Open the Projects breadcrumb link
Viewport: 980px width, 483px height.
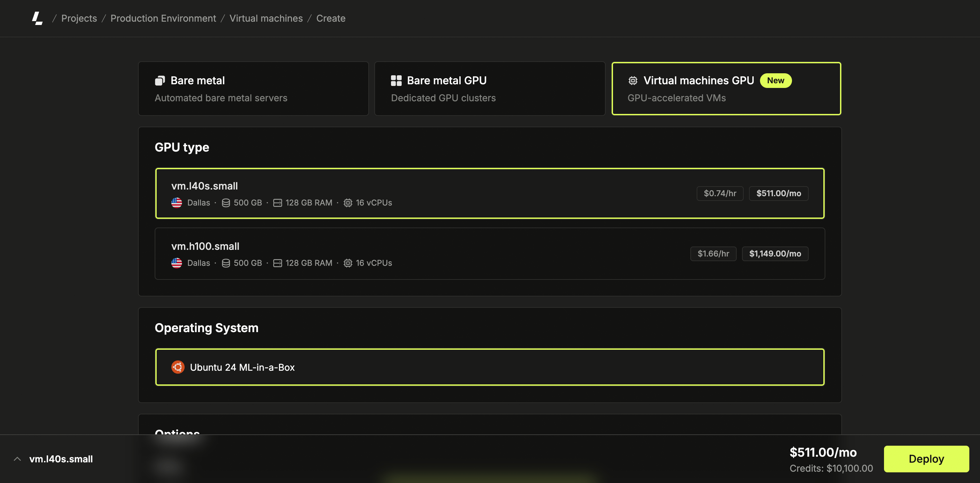coord(79,18)
